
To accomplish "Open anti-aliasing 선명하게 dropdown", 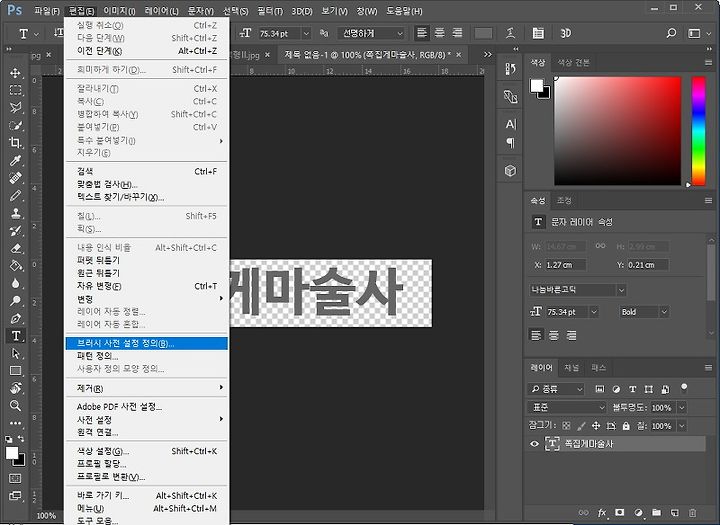I will (371, 33).
